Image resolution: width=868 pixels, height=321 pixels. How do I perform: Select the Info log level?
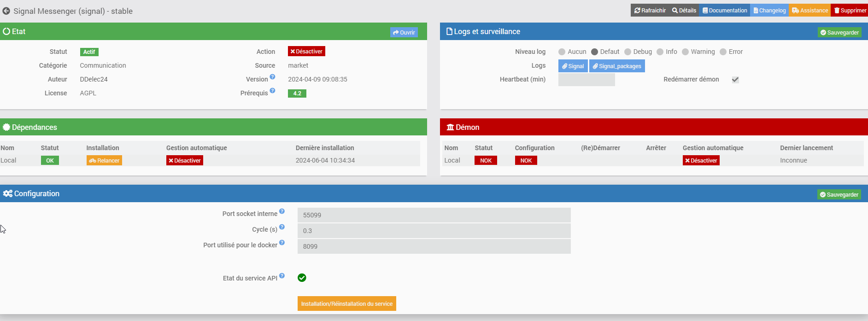660,52
